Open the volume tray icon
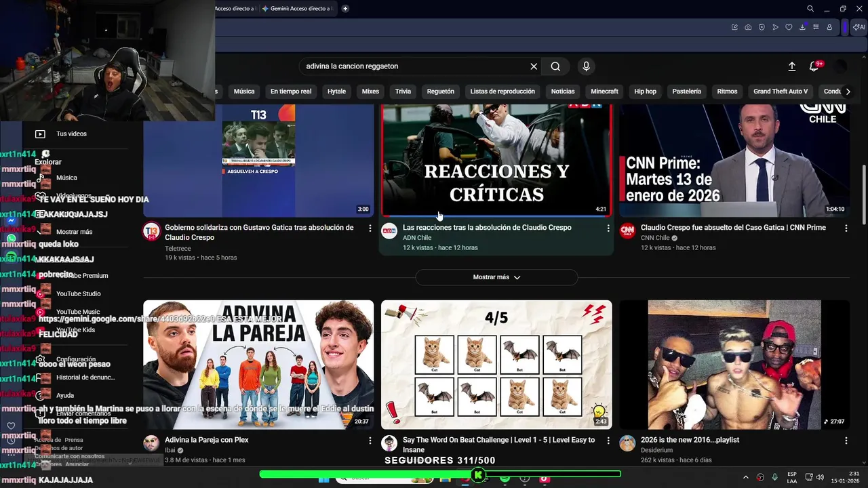Image resolution: width=868 pixels, height=488 pixels. click(x=821, y=478)
